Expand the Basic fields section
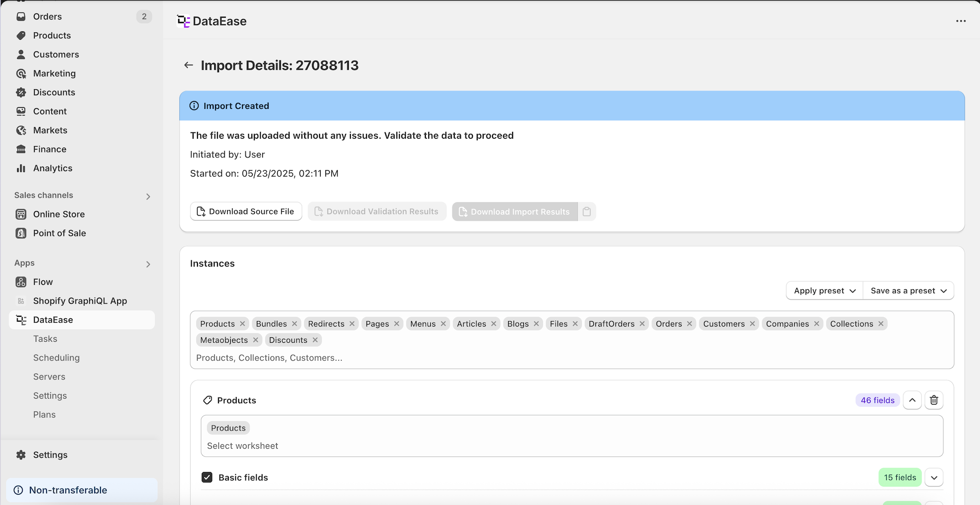The image size is (980, 505). coord(934,478)
